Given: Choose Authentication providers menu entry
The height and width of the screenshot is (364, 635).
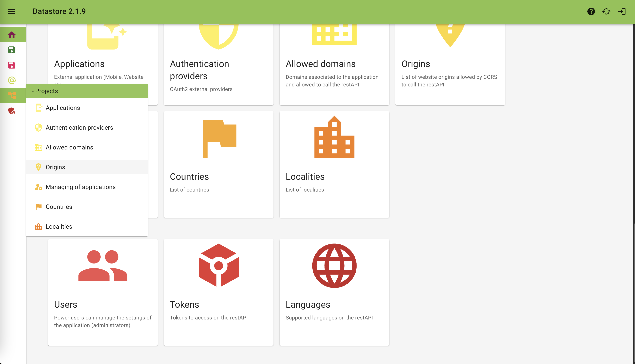Looking at the screenshot, I should 79,128.
